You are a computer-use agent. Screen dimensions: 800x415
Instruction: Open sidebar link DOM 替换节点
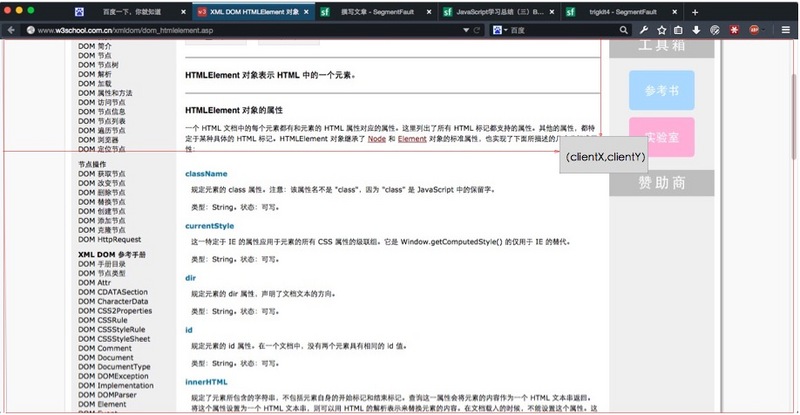click(x=102, y=202)
